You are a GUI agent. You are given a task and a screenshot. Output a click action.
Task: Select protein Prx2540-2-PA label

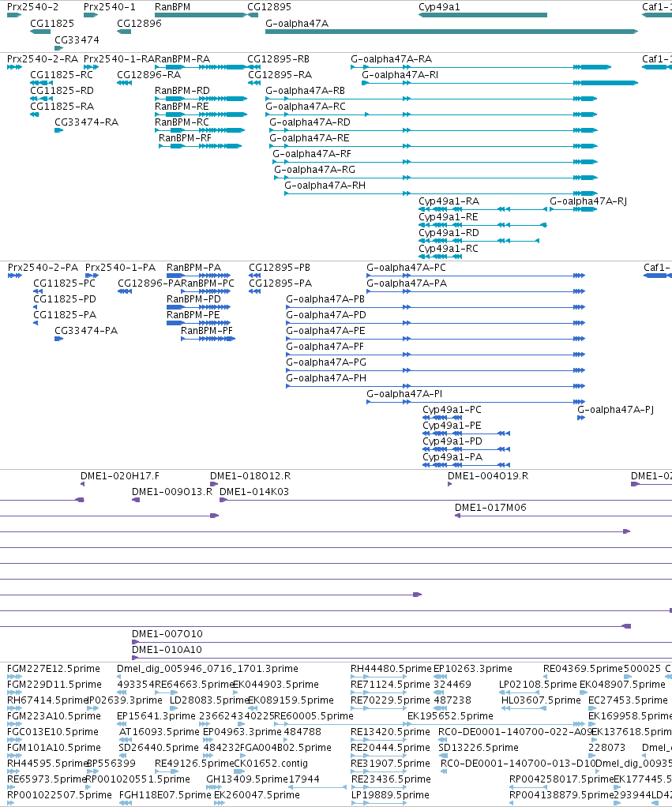(43, 268)
